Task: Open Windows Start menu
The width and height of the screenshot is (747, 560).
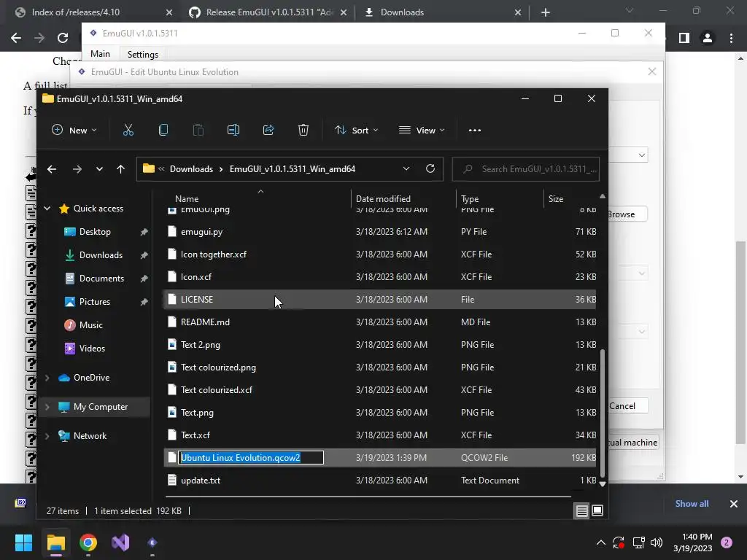Action: [x=23, y=542]
